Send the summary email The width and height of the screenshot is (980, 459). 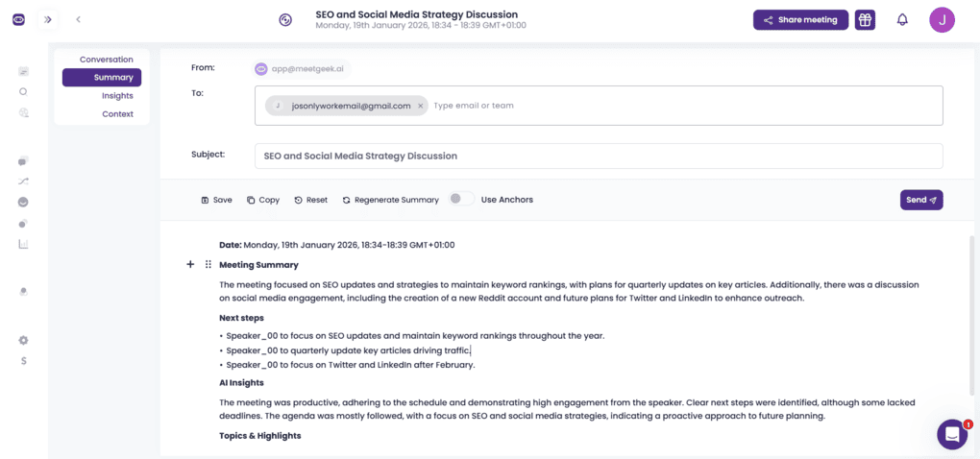tap(920, 200)
